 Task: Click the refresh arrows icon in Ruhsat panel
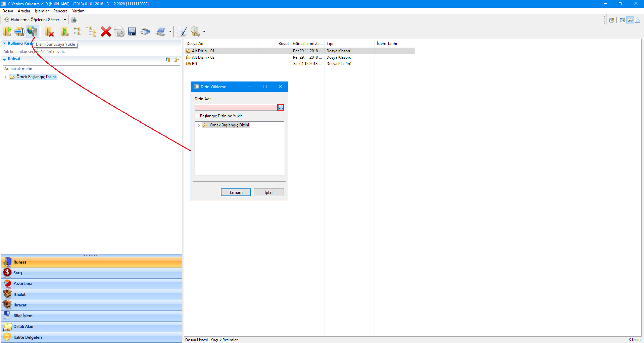point(176,60)
